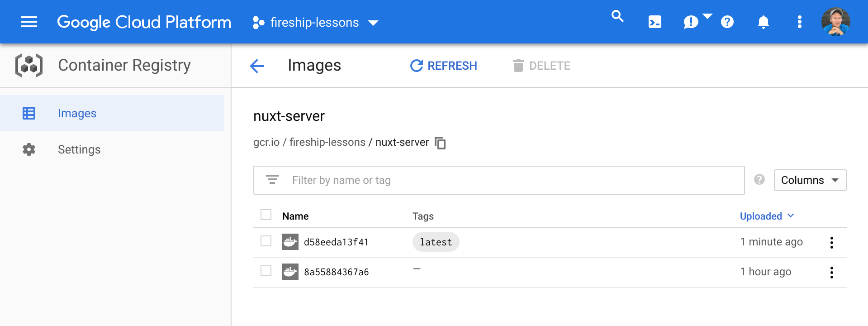Click the Container Registry logo icon

pyautogui.click(x=28, y=65)
